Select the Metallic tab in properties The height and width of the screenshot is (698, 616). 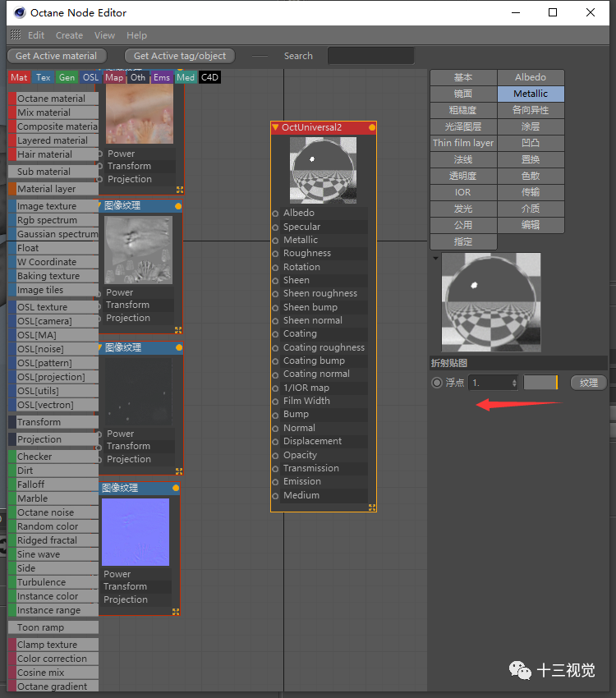[x=531, y=94]
